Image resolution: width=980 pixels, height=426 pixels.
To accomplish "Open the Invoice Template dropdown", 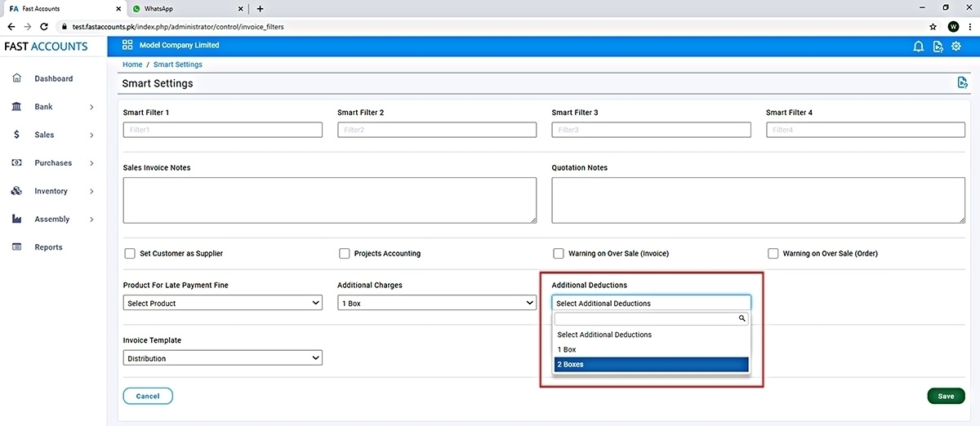I will click(222, 358).
